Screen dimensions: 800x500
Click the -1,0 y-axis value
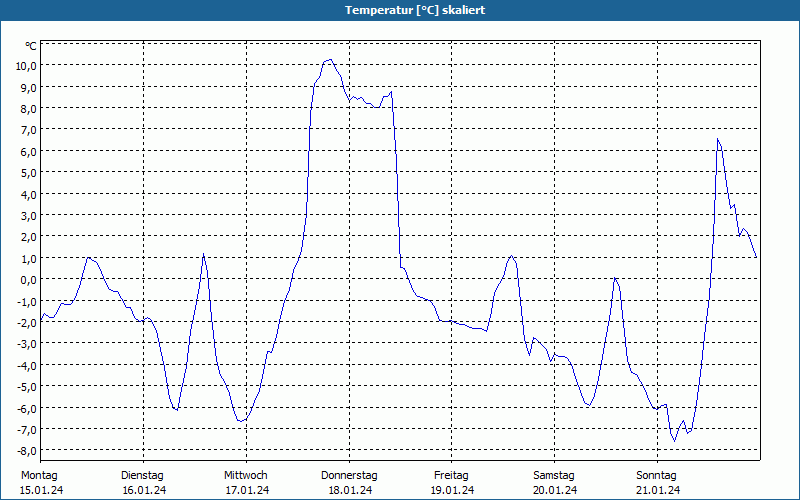(27, 302)
